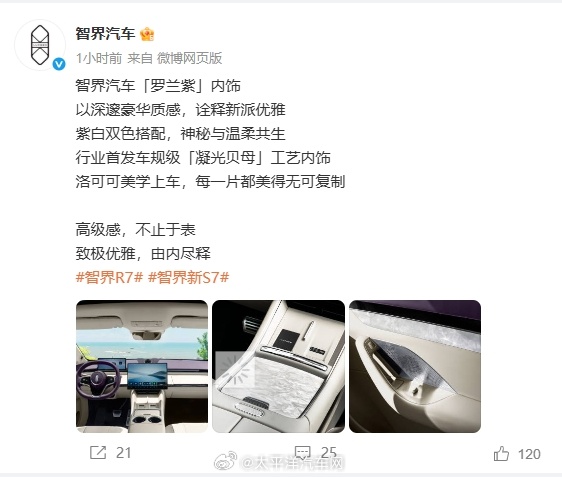Click the 罗兰紫 内饰 headline text
The height and width of the screenshot is (477, 562).
(158, 86)
